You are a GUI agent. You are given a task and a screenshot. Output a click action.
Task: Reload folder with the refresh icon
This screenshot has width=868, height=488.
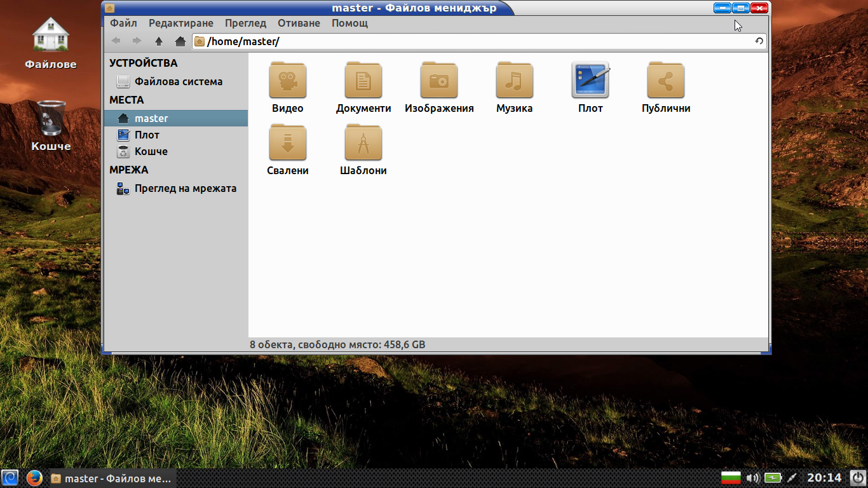point(759,41)
